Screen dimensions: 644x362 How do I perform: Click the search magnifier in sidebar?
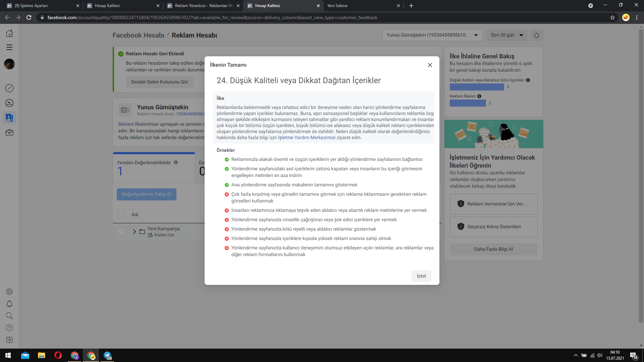9,316
